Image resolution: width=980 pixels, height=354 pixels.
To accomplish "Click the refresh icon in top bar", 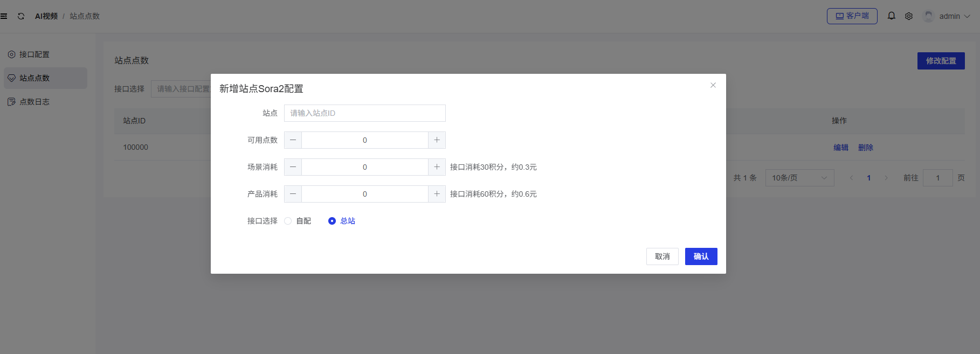I will 21,16.
